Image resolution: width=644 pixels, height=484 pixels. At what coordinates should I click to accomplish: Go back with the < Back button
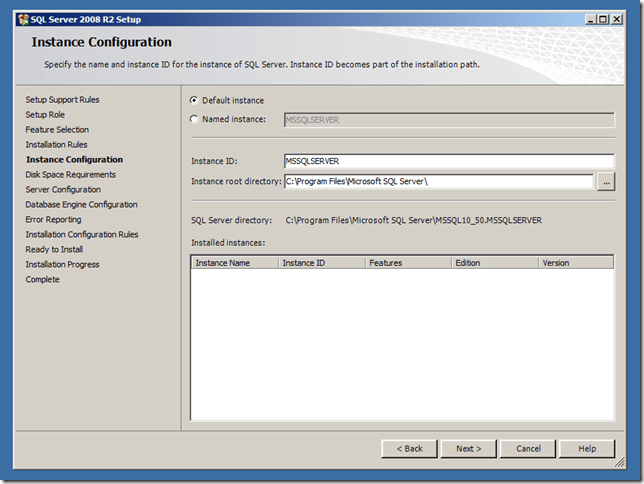pyautogui.click(x=410, y=448)
